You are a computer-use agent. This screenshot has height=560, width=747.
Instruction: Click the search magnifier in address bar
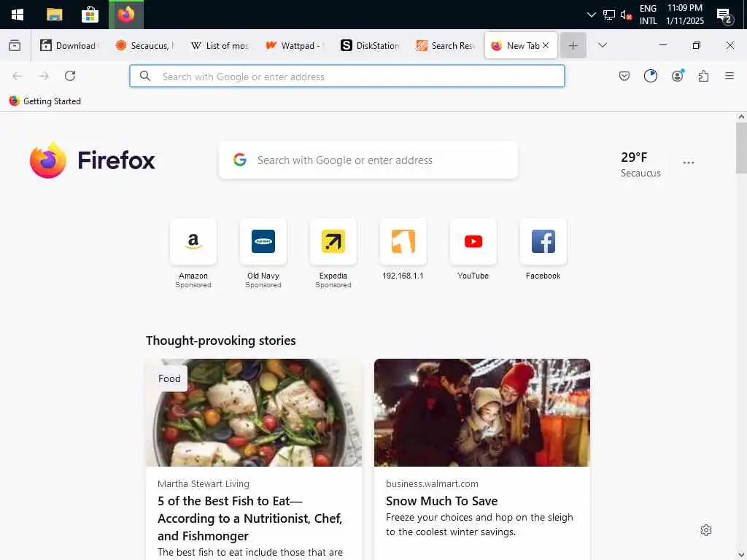[x=145, y=76]
